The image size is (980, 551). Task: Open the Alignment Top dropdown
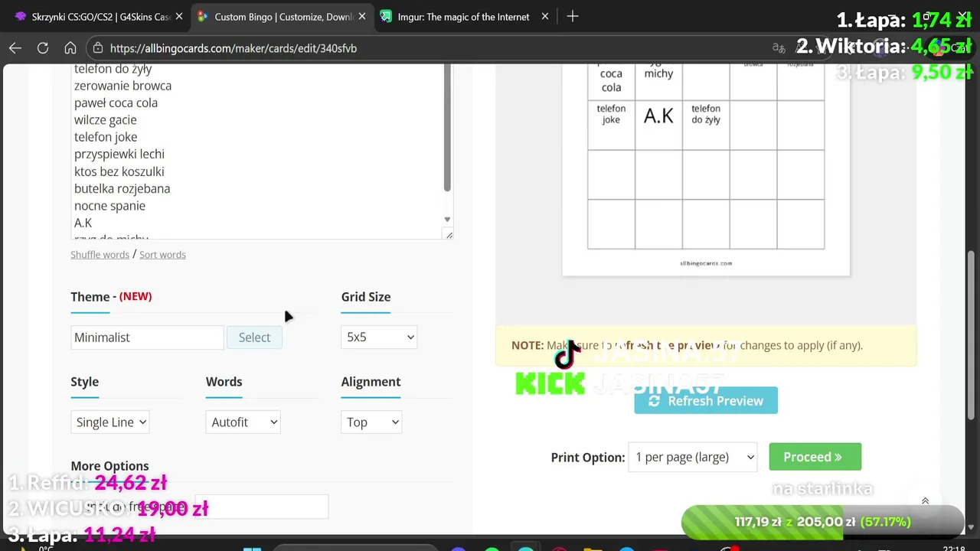coord(371,422)
